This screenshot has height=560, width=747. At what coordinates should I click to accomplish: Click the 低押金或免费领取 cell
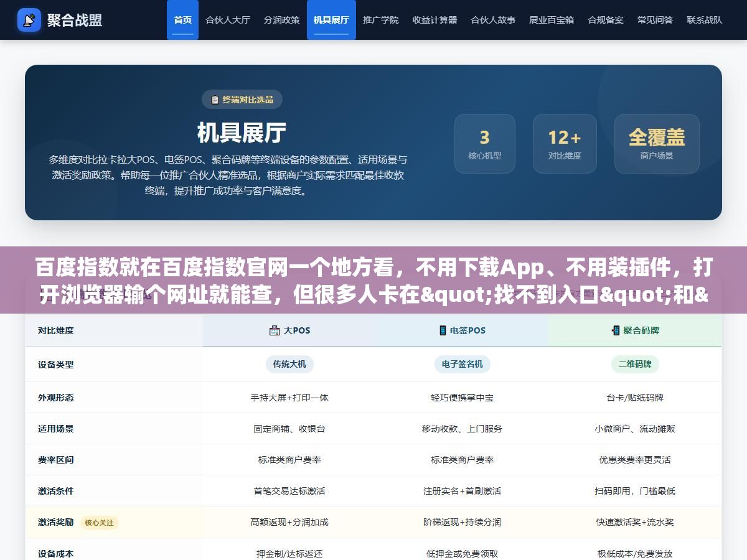(462, 553)
